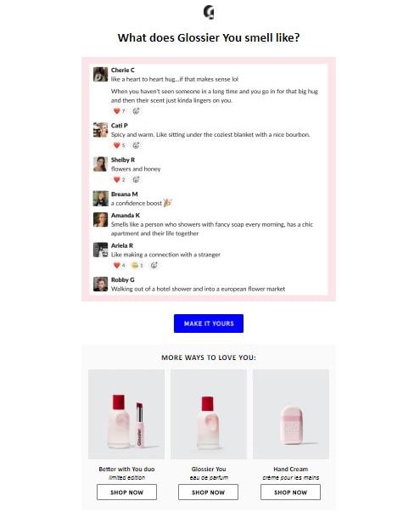This screenshot has width=420, height=512.
Task: Add a reaction to Ariela R's comment
Action: coord(154,265)
